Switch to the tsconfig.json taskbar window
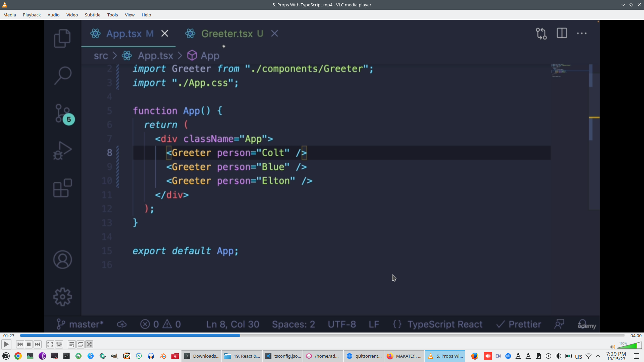Image resolution: width=644 pixels, height=362 pixels. tap(283, 356)
